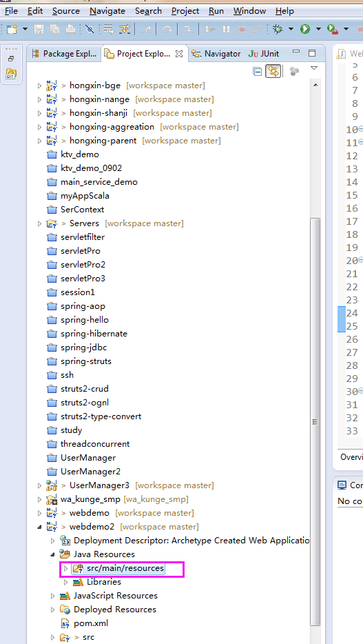Select the spring-hibernate project
The width and height of the screenshot is (363, 644).
94,334
